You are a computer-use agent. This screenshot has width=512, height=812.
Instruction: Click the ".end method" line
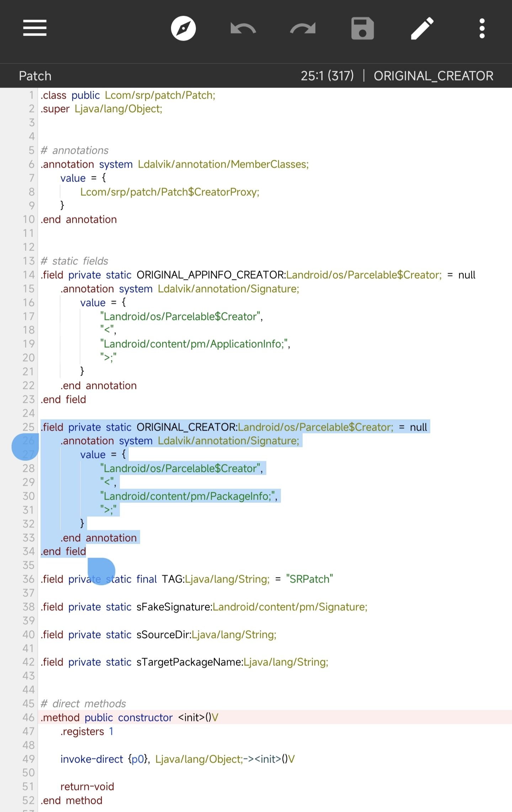[71, 801]
